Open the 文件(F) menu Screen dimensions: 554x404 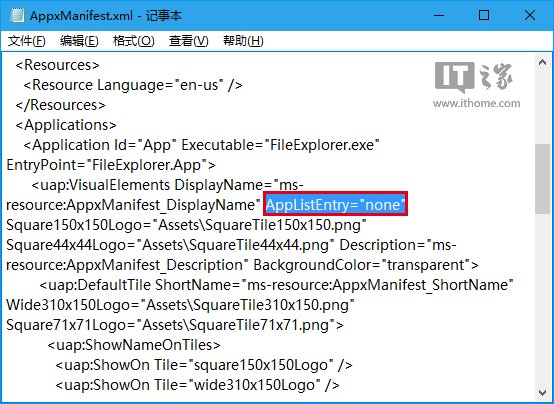tap(27, 41)
